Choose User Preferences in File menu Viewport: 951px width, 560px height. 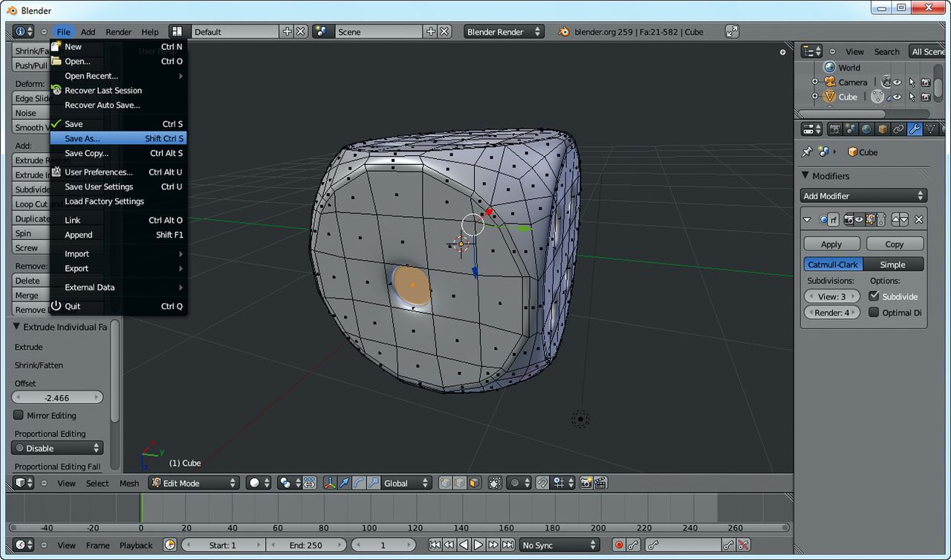tap(118, 172)
